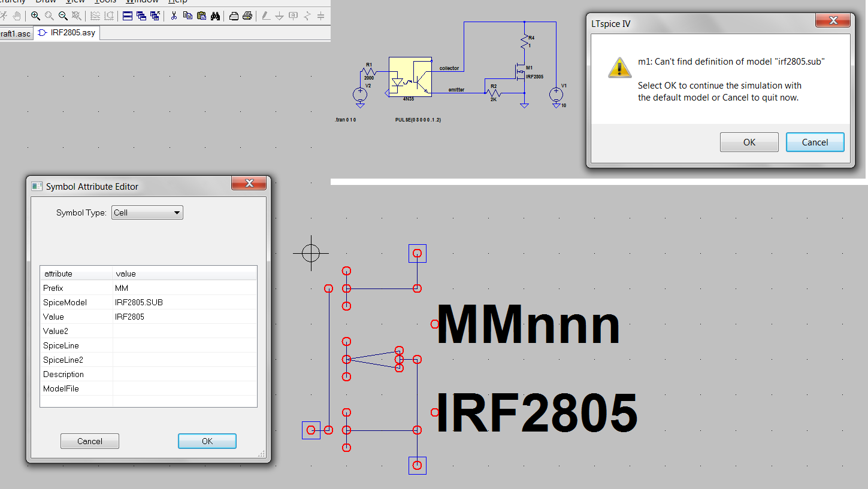This screenshot has width=868, height=489.
Task: Click the 'Description' attribute row
Action: [149, 374]
